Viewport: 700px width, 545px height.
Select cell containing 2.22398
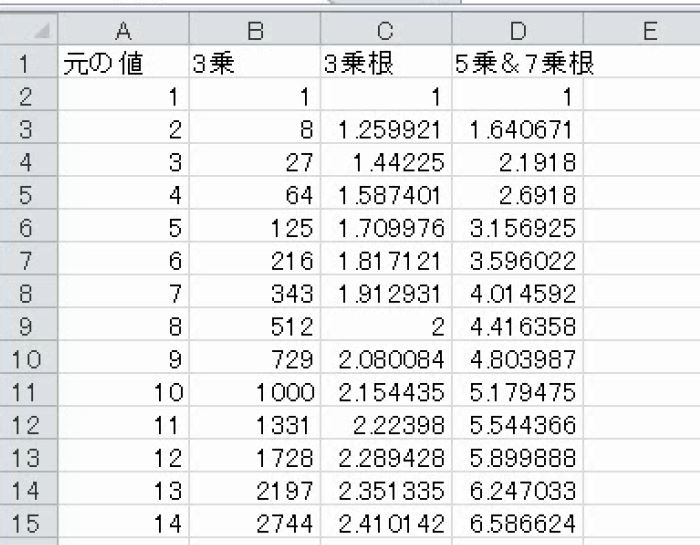coord(386,423)
